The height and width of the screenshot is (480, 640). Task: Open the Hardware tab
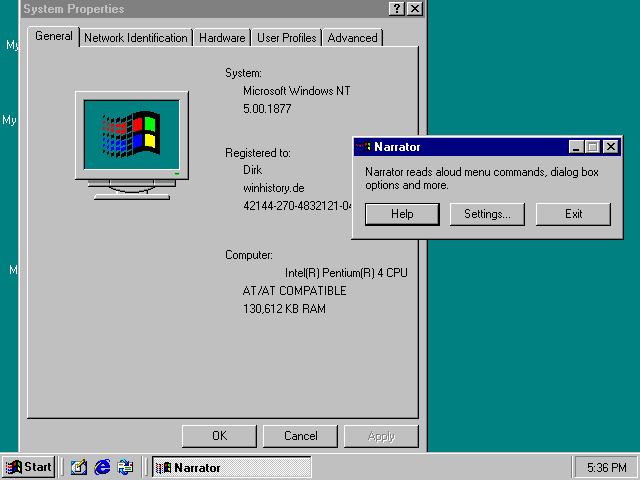pos(222,38)
